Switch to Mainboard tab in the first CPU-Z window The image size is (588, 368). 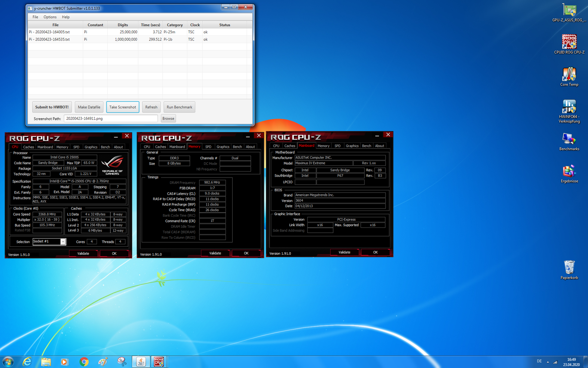pyautogui.click(x=45, y=147)
